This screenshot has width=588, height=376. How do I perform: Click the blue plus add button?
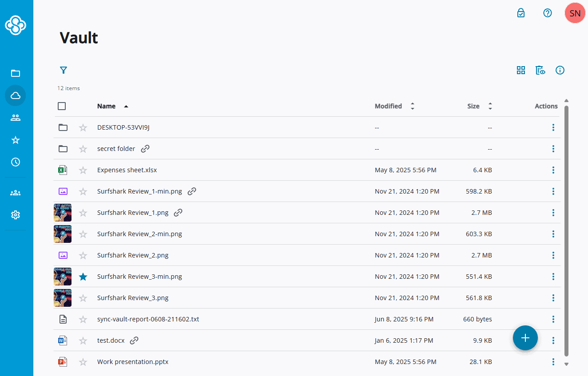[525, 338]
